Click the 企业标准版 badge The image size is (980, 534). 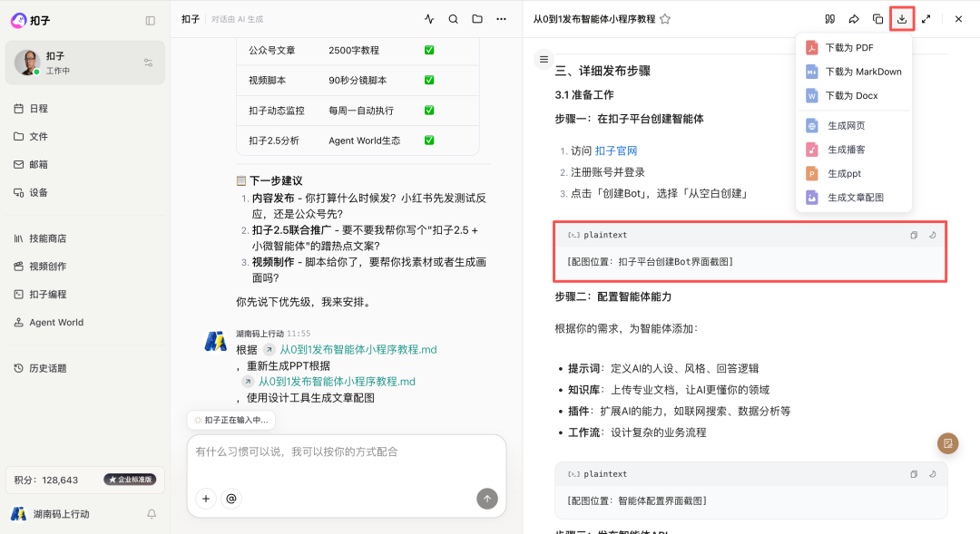[x=130, y=480]
